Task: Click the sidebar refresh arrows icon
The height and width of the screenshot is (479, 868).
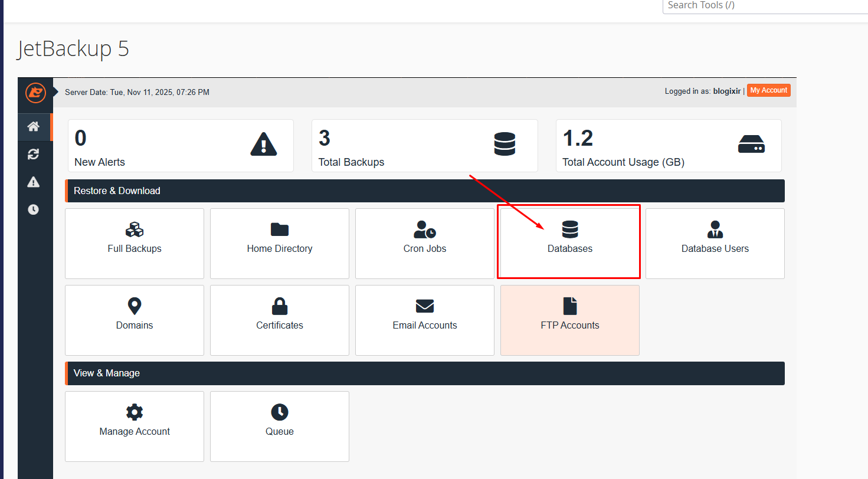Action: pyautogui.click(x=34, y=154)
